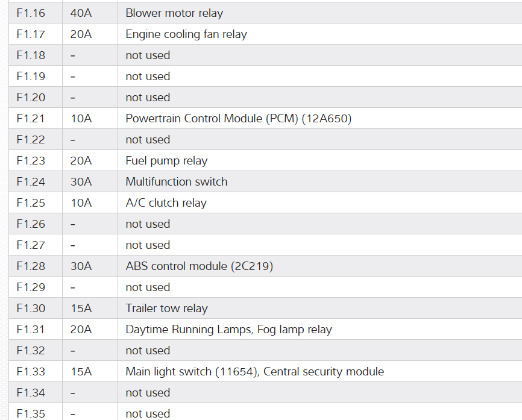Select the F1.17 fuse number cell

[31, 34]
